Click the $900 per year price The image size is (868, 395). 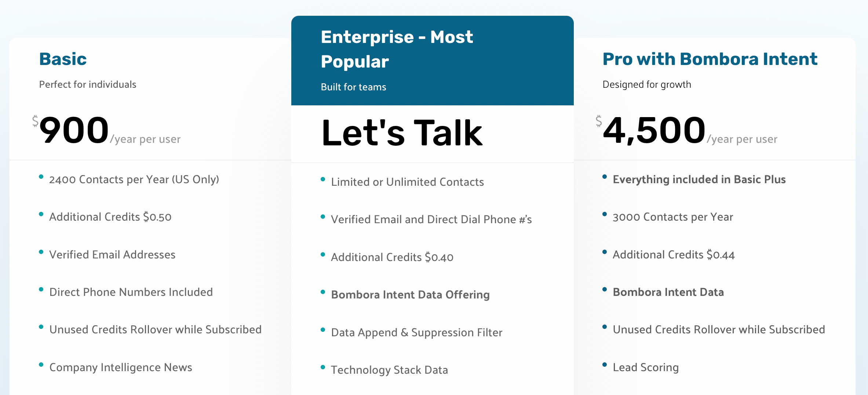click(74, 130)
